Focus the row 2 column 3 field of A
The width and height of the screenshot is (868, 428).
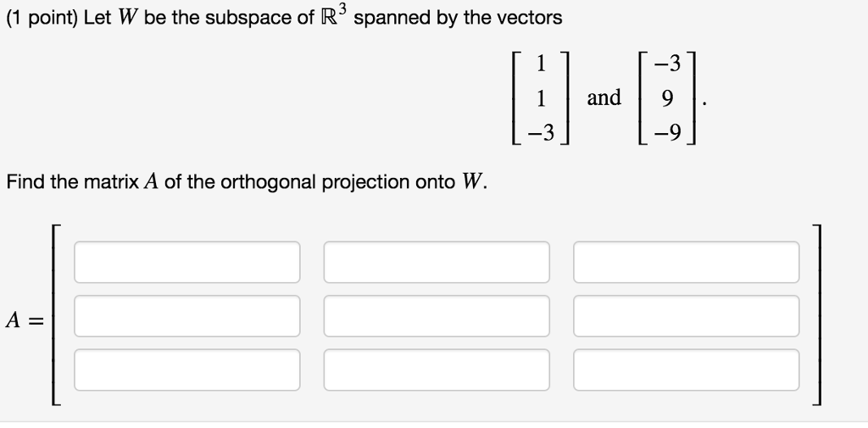pyautogui.click(x=687, y=315)
